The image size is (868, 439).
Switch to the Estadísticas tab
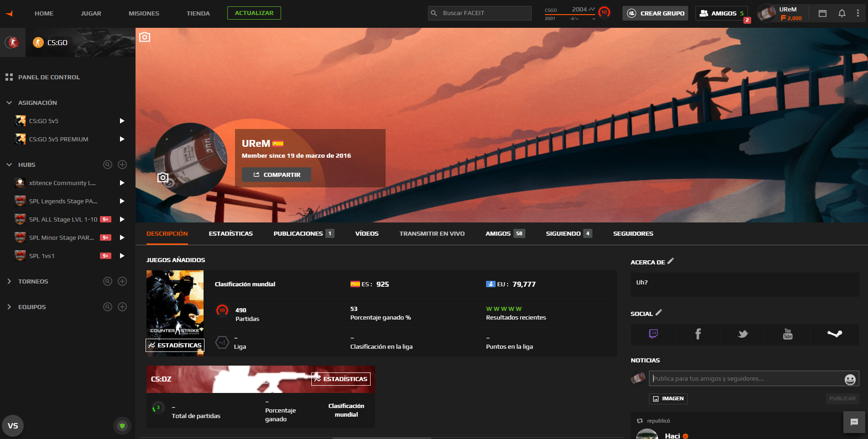click(231, 233)
